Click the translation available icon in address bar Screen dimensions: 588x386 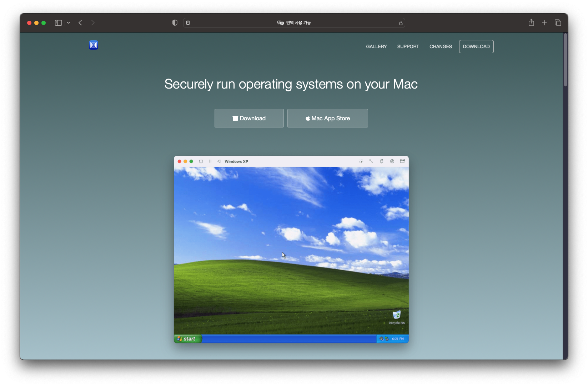(281, 23)
